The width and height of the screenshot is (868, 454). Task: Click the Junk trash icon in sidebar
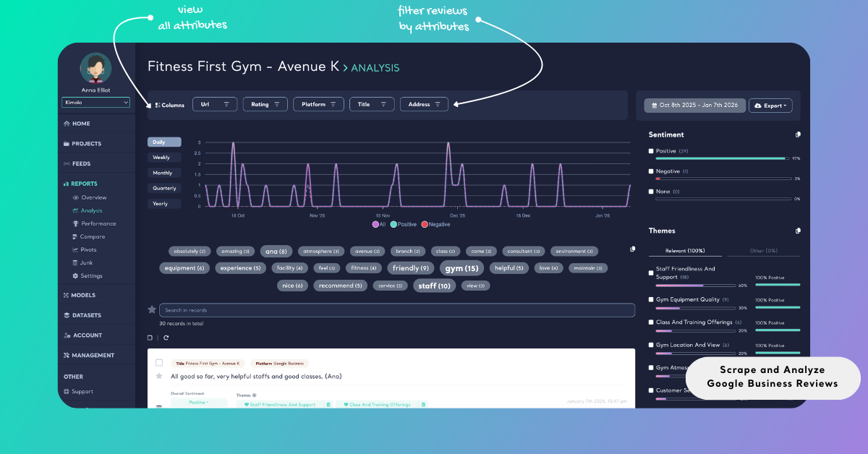pos(75,262)
